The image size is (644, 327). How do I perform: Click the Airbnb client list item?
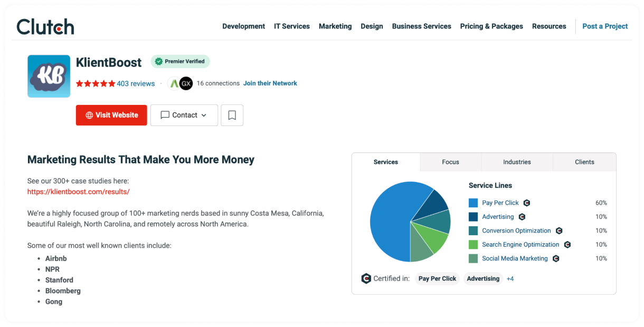tap(56, 258)
